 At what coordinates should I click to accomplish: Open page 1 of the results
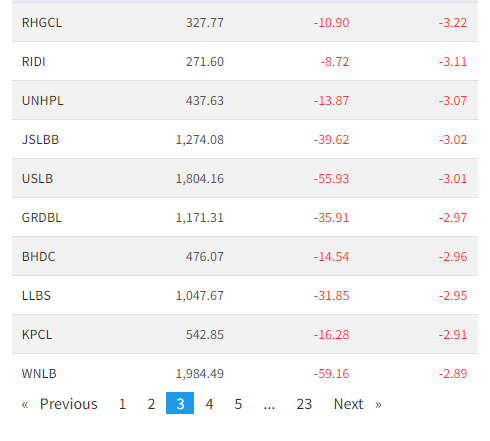[122, 404]
